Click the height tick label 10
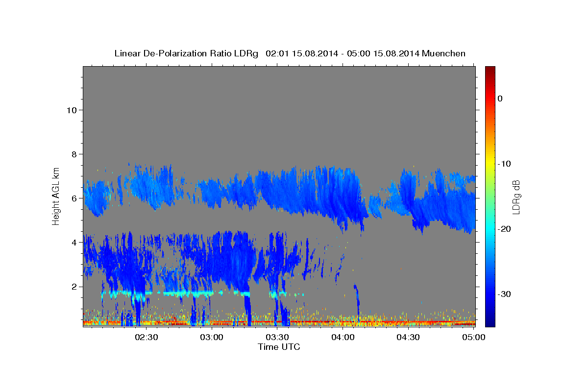Screen dimensions: 588x392 point(72,110)
